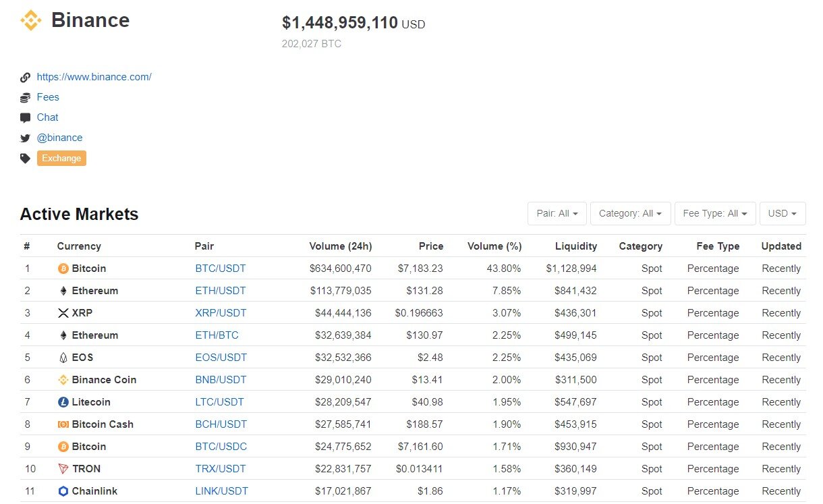Click the tag icon beside Exchange
Viewport: 823px width, 504px height.
26,159
